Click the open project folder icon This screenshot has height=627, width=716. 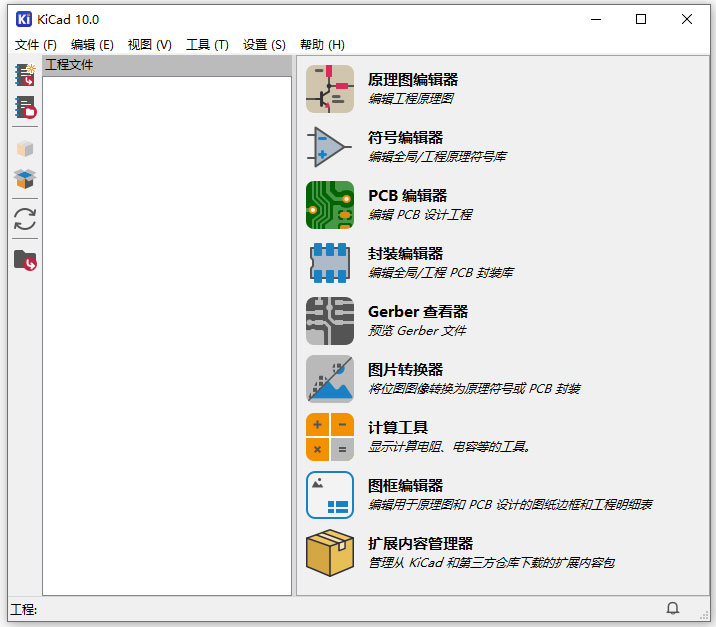pyautogui.click(x=25, y=260)
